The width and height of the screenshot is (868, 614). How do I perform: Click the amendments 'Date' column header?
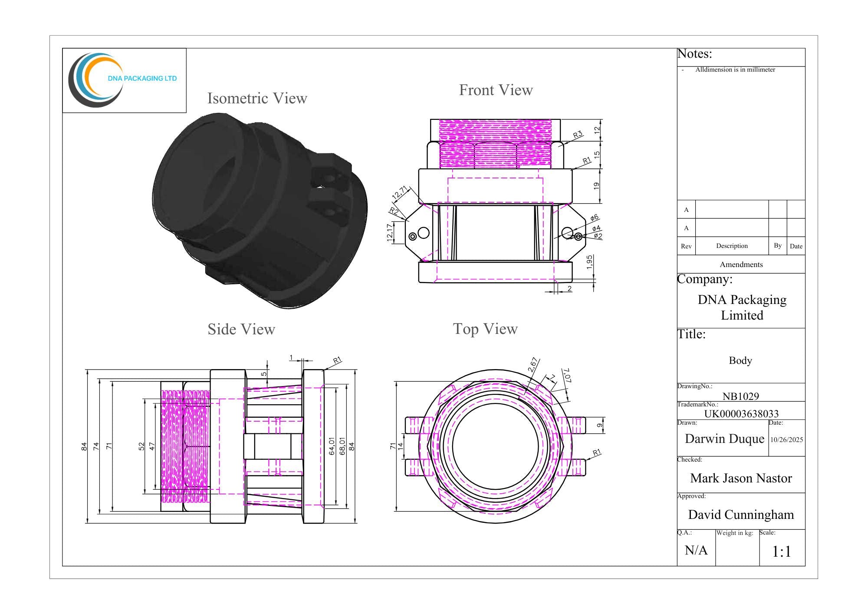(x=796, y=246)
